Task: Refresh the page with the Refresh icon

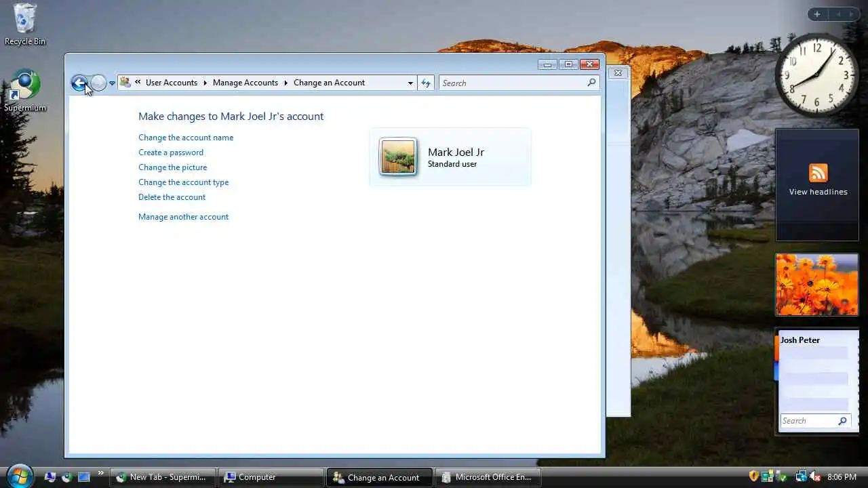Action: pyautogui.click(x=426, y=83)
